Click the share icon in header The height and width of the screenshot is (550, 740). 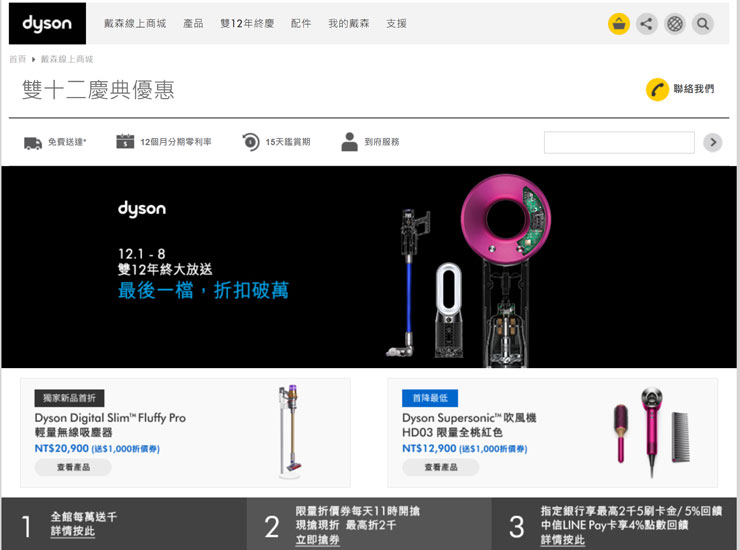pos(647,24)
